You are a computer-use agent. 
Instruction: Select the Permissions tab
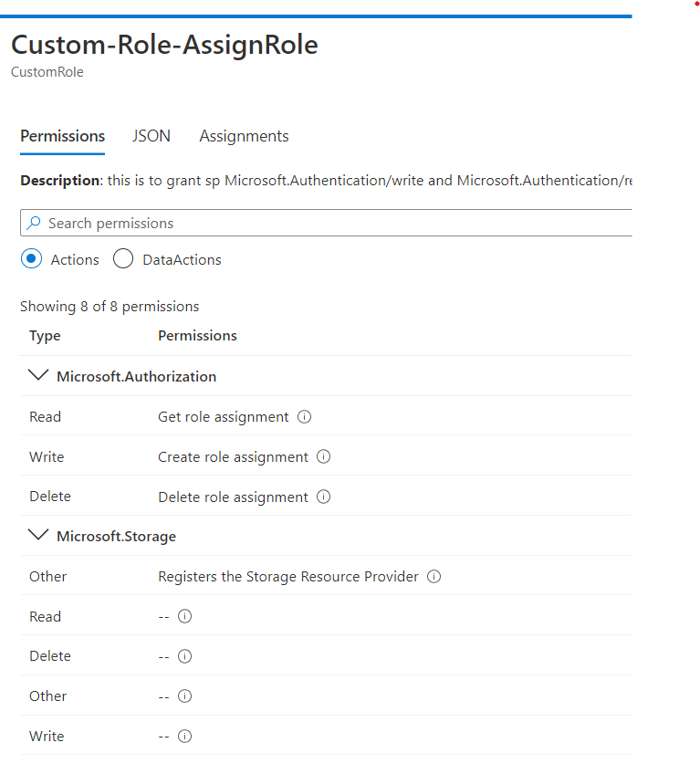pos(62,135)
